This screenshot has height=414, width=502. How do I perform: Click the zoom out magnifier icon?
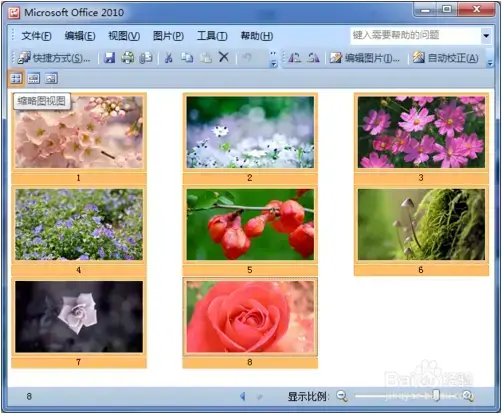[x=342, y=396]
